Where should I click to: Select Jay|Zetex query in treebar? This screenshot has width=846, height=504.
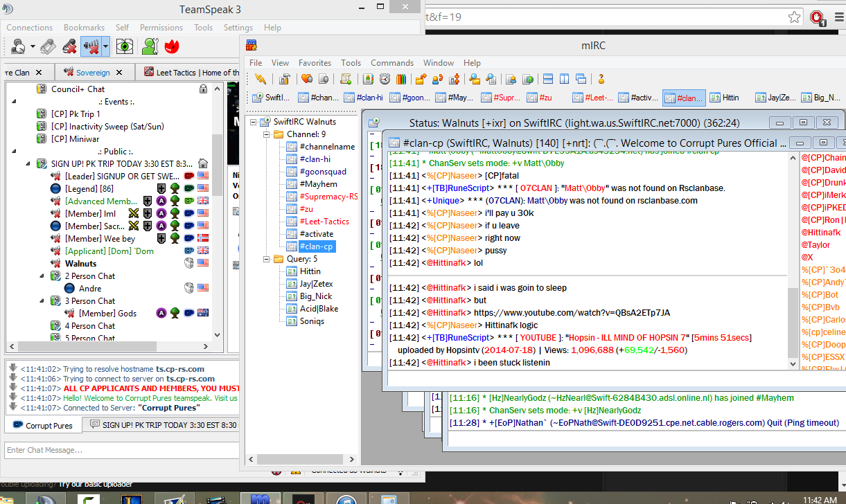pos(317,284)
